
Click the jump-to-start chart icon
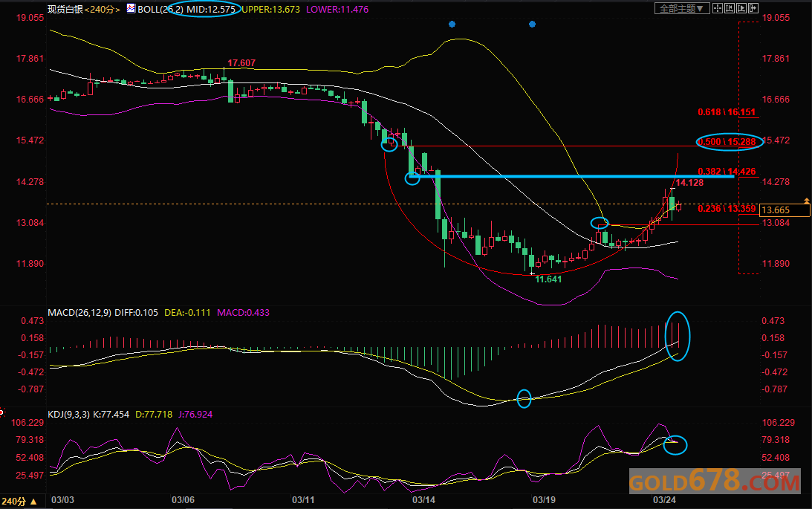730,8
